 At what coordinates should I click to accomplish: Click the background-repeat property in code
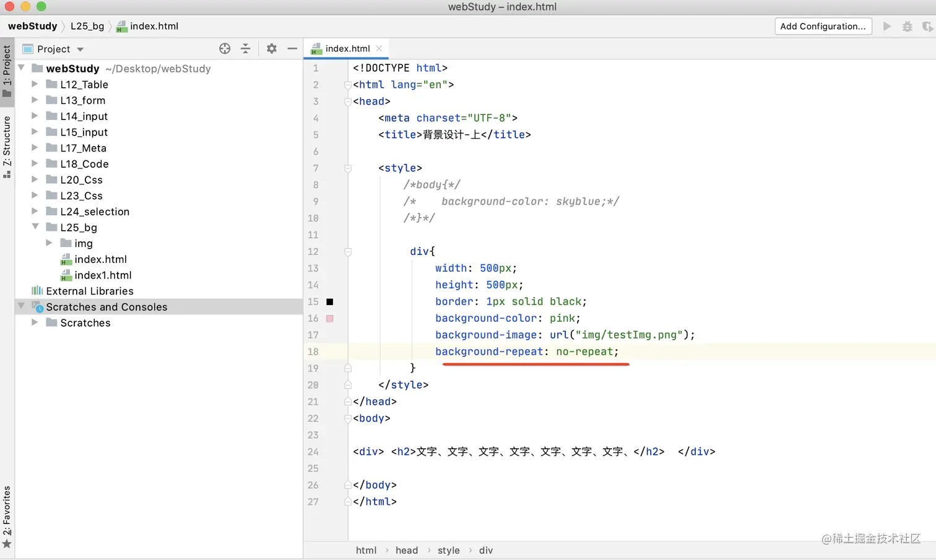[489, 351]
